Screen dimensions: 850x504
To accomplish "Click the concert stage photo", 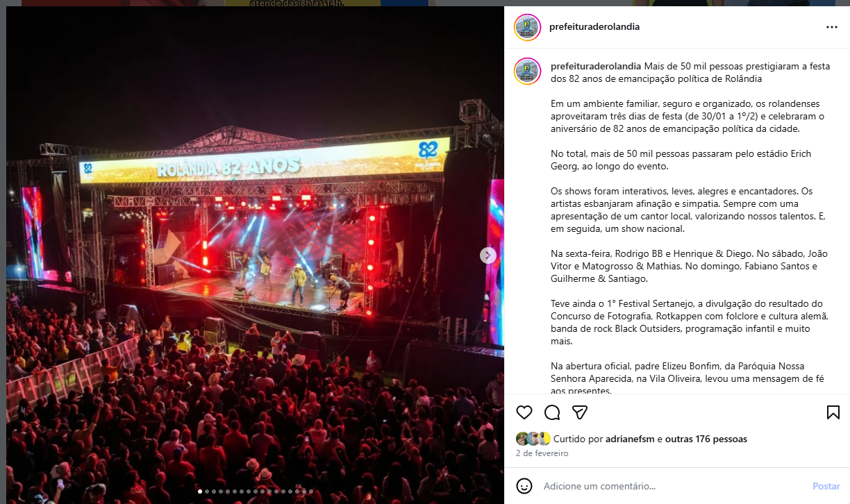I will 255,255.
